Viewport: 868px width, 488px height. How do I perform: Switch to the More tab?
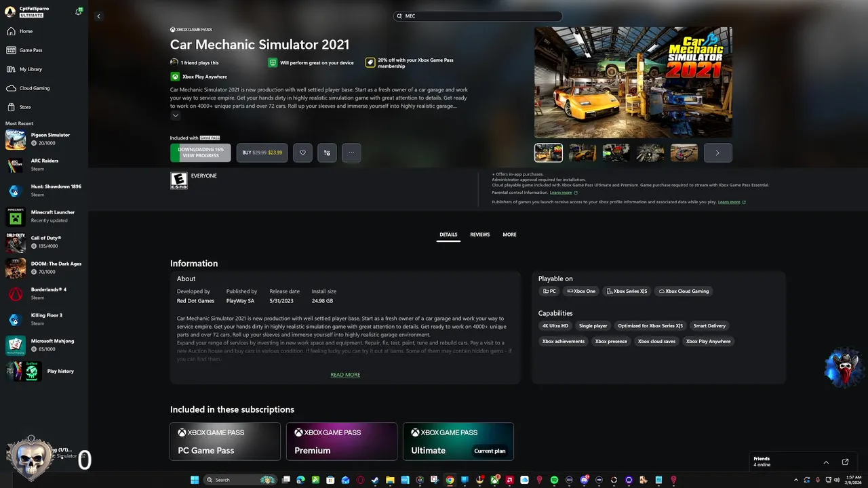tap(509, 235)
